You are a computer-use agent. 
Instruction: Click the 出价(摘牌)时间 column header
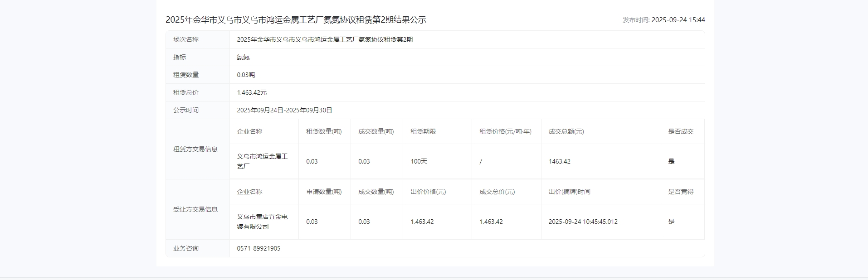(569, 192)
